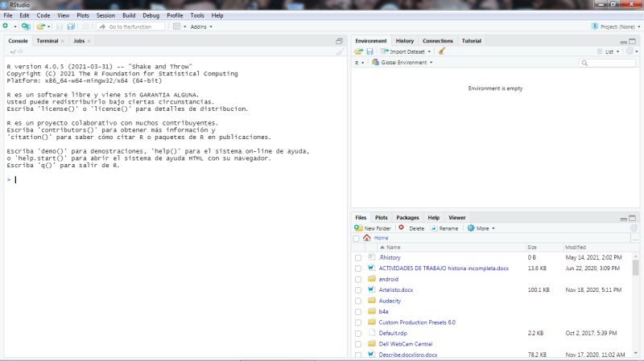Check the Audacity folder checkbox
This screenshot has height=361, width=644.
pos(358,302)
